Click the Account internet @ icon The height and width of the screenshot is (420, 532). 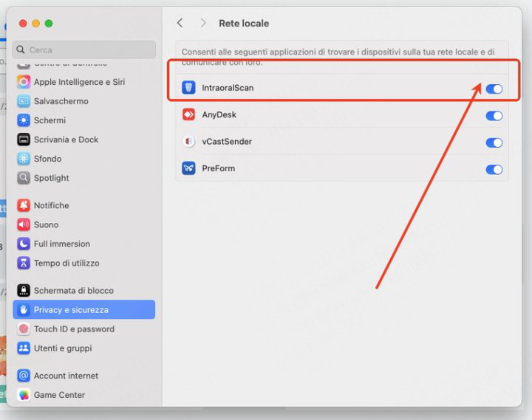point(24,376)
